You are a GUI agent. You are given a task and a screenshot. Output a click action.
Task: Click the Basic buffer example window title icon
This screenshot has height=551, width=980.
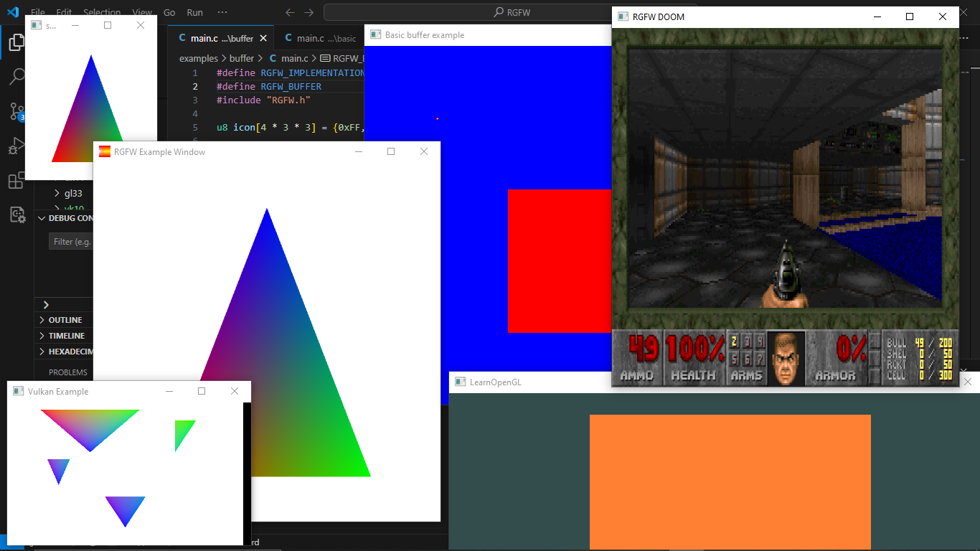coord(376,34)
